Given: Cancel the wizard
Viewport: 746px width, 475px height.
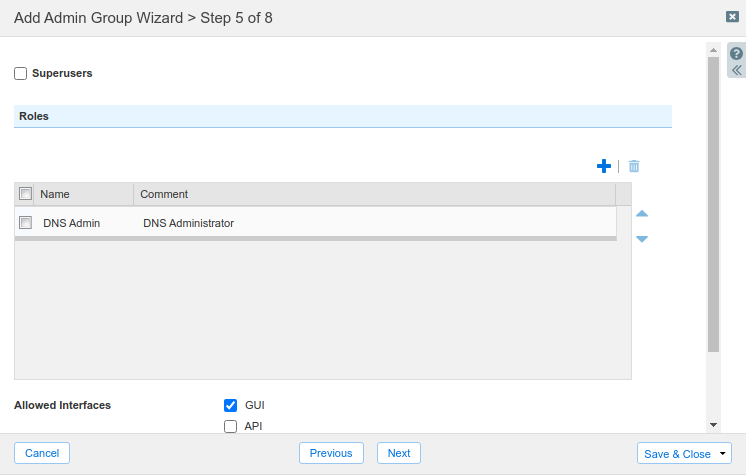Looking at the screenshot, I should click(42, 453).
